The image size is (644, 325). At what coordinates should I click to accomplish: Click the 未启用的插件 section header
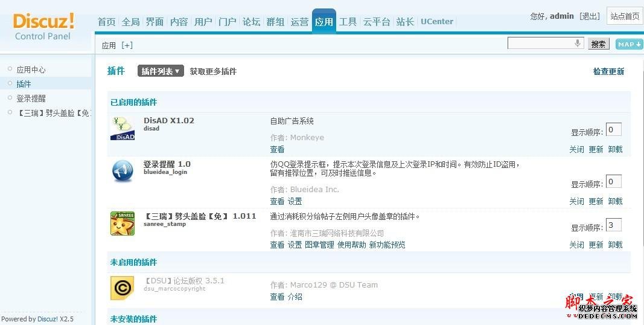point(133,263)
